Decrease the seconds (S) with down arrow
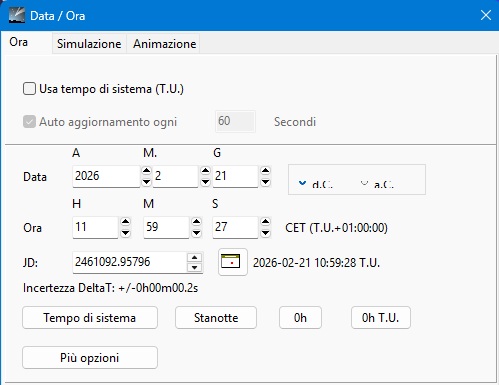 (265, 233)
